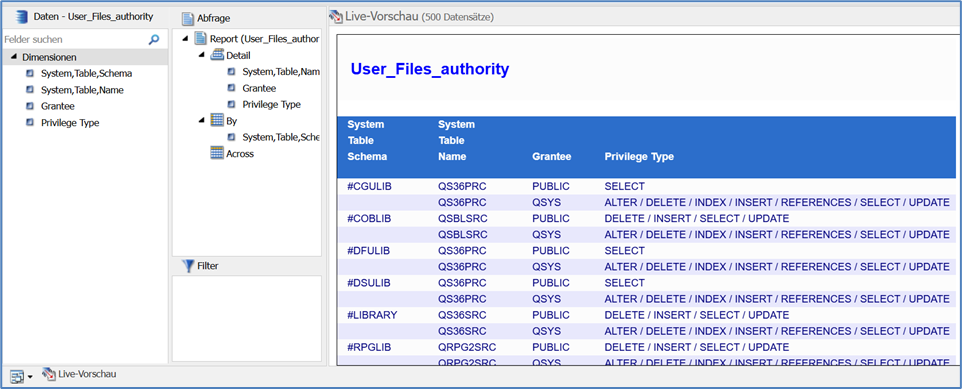Select the By node label
The width and height of the screenshot is (962, 389).
[x=231, y=121]
